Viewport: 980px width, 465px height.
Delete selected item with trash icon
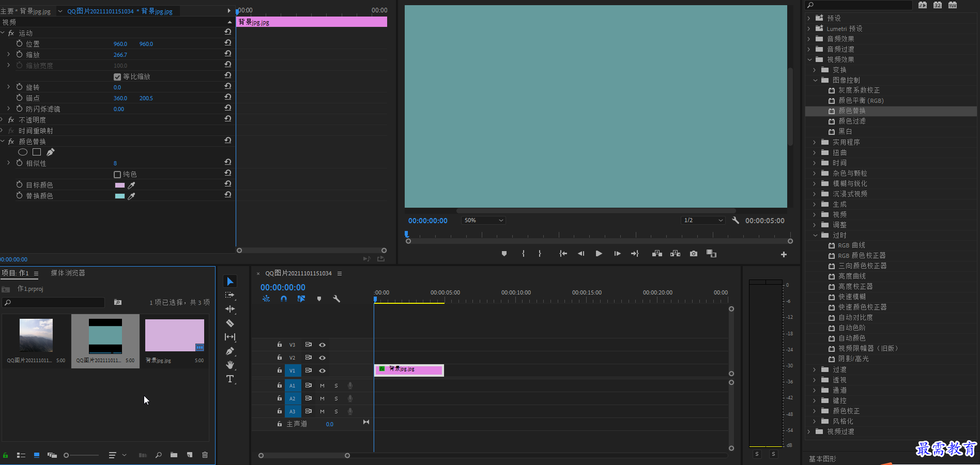[205, 455]
